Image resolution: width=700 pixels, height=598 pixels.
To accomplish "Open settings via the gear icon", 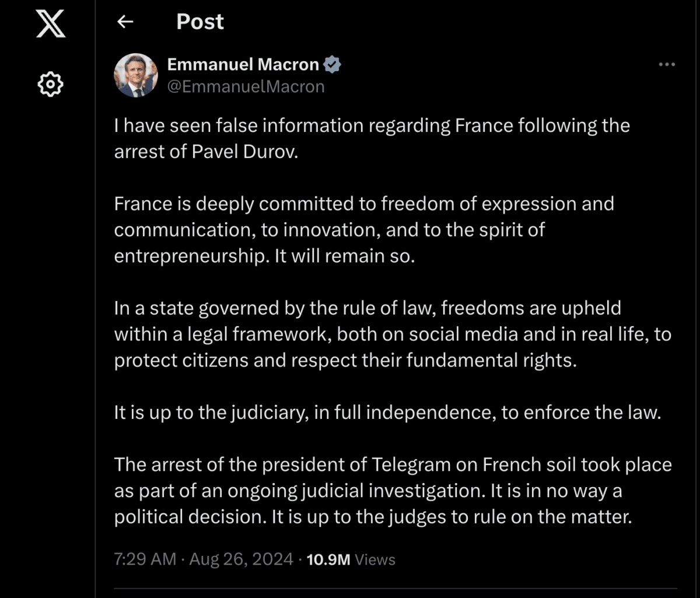I will coord(51,85).
